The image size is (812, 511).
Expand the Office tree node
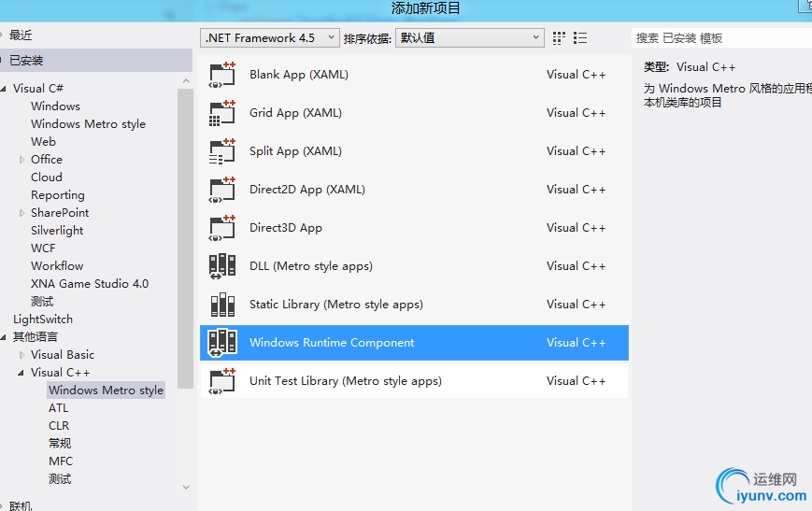(21, 160)
